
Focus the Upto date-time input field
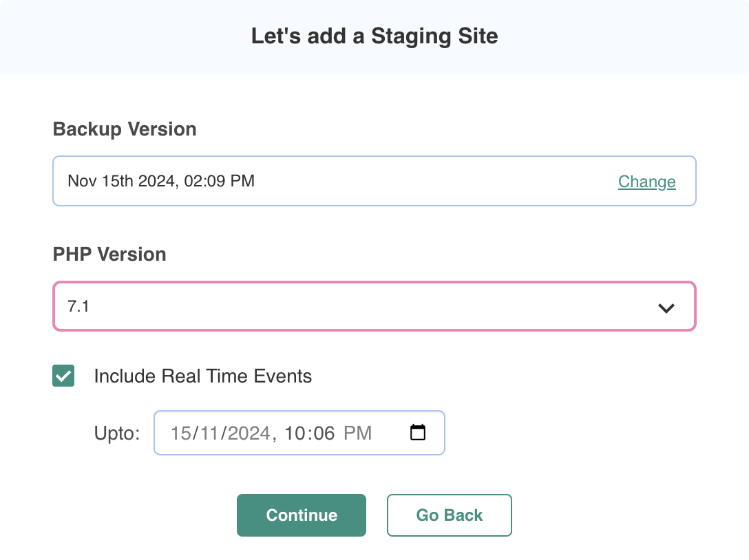[x=299, y=433]
